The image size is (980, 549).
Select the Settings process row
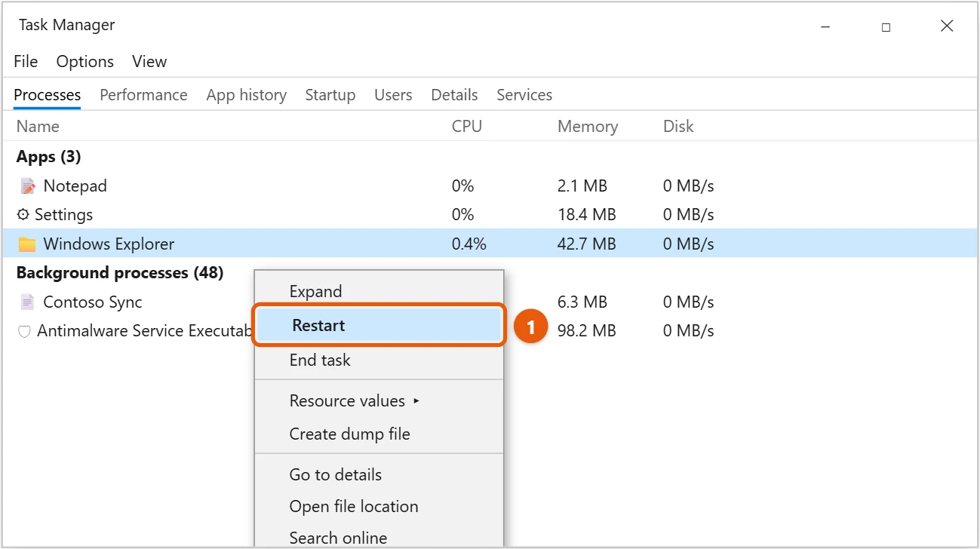click(x=490, y=215)
